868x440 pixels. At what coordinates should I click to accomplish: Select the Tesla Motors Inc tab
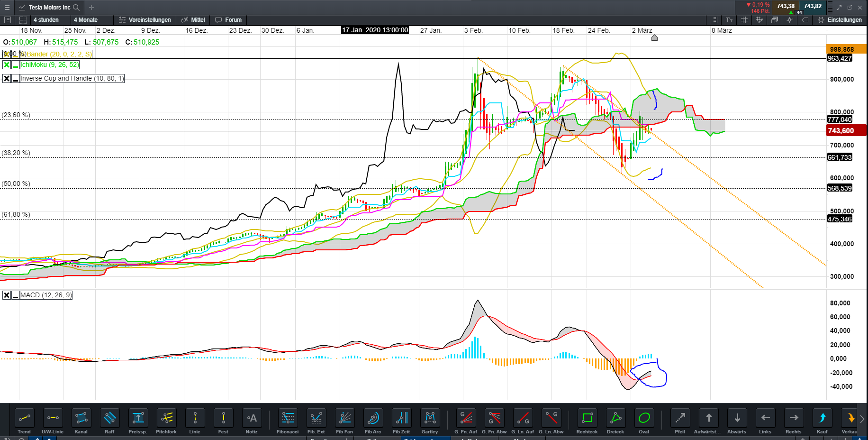(x=49, y=8)
